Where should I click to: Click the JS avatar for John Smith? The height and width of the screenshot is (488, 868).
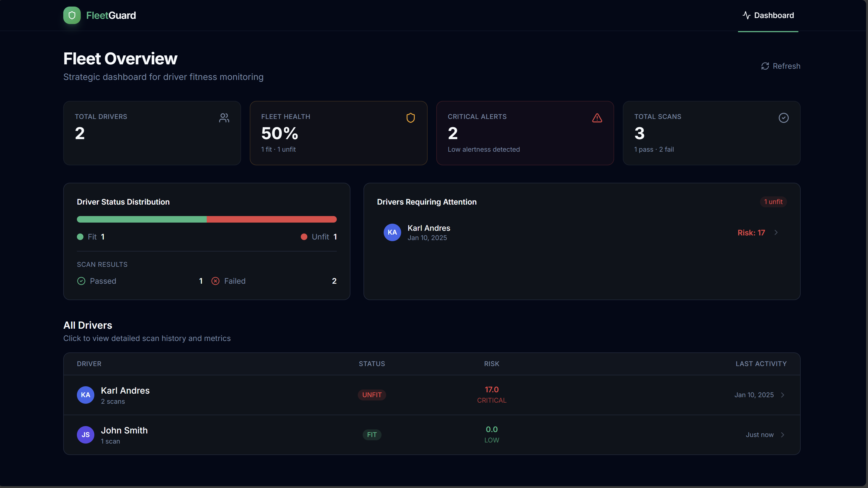coord(86,435)
